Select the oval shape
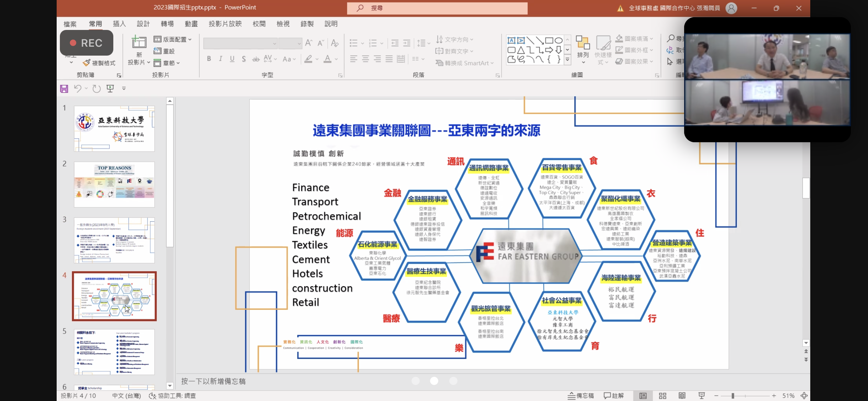The image size is (868, 401). pyautogui.click(x=559, y=40)
